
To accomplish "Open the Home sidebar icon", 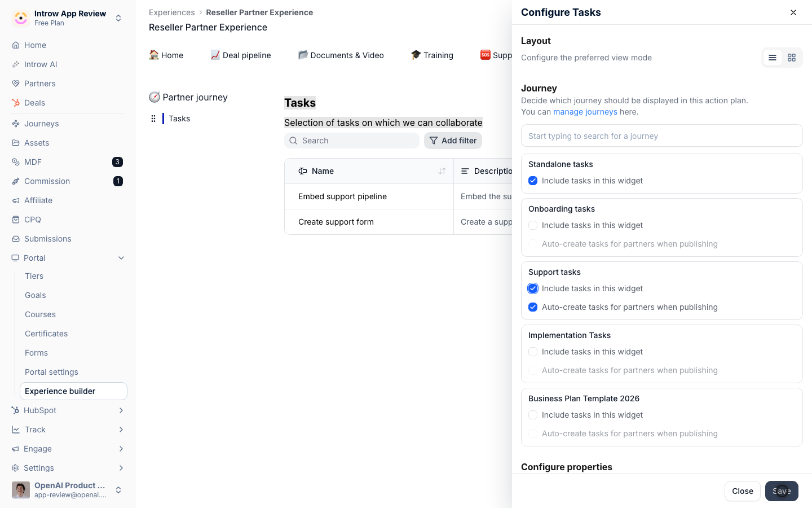I will (x=16, y=45).
